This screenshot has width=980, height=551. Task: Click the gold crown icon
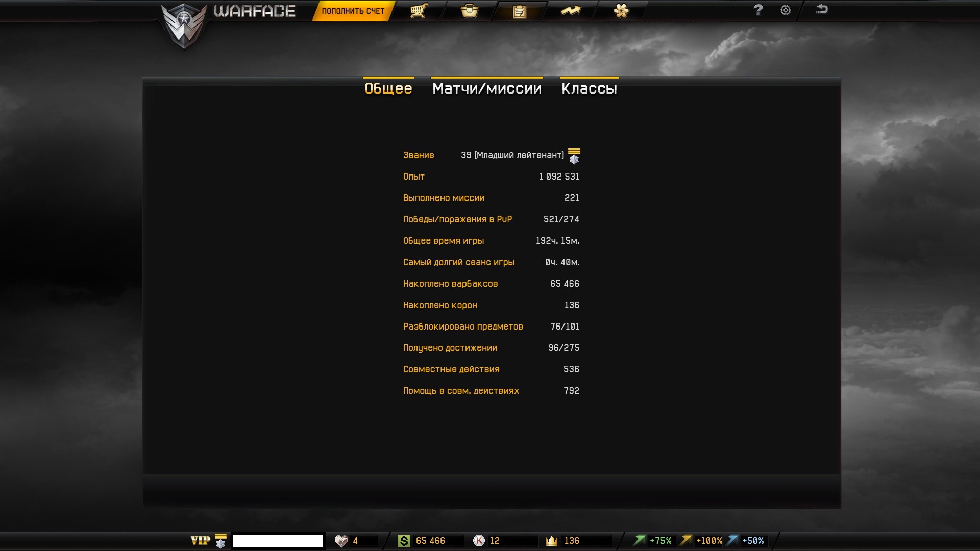(552, 541)
